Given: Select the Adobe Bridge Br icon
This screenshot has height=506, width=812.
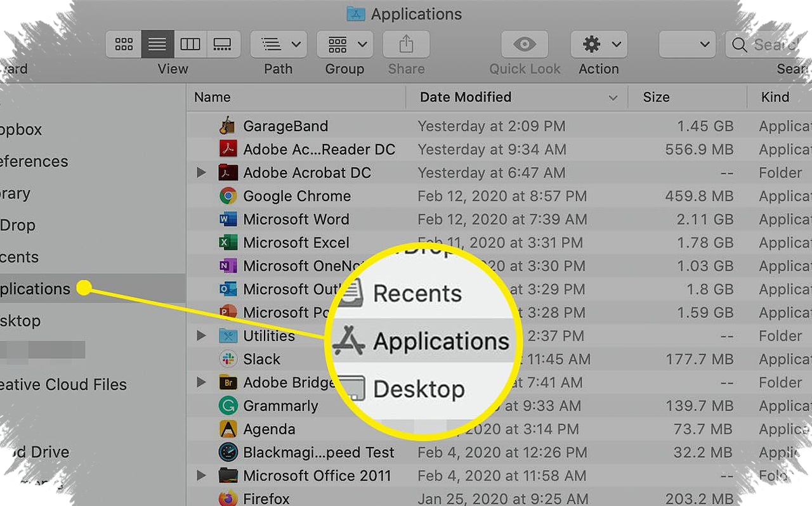Looking at the screenshot, I should pyautogui.click(x=228, y=382).
